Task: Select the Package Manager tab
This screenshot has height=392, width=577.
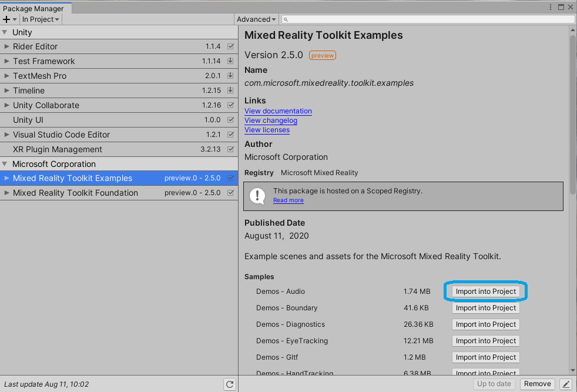Action: click(33, 8)
